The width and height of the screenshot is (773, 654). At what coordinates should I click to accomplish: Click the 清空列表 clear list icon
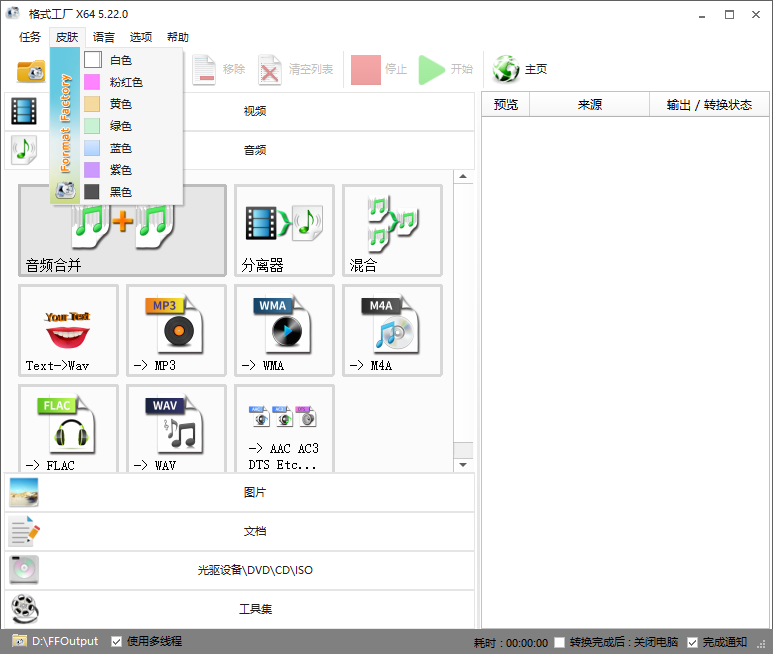[x=270, y=69]
